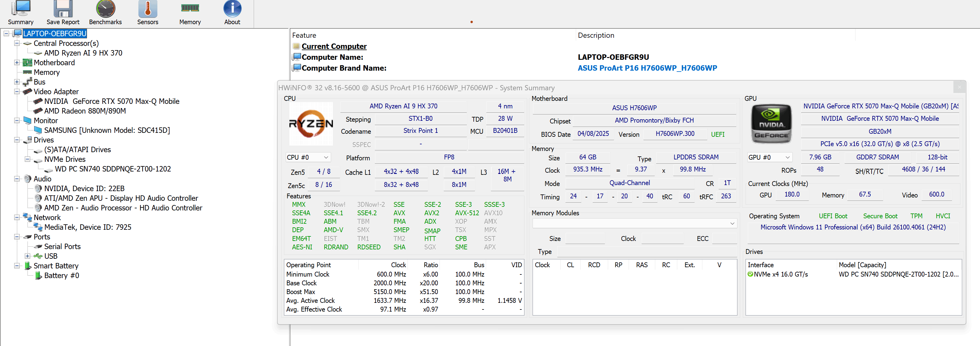Select NVIDIA Device ID 22EB audio item
980x346 pixels.
[84, 189]
